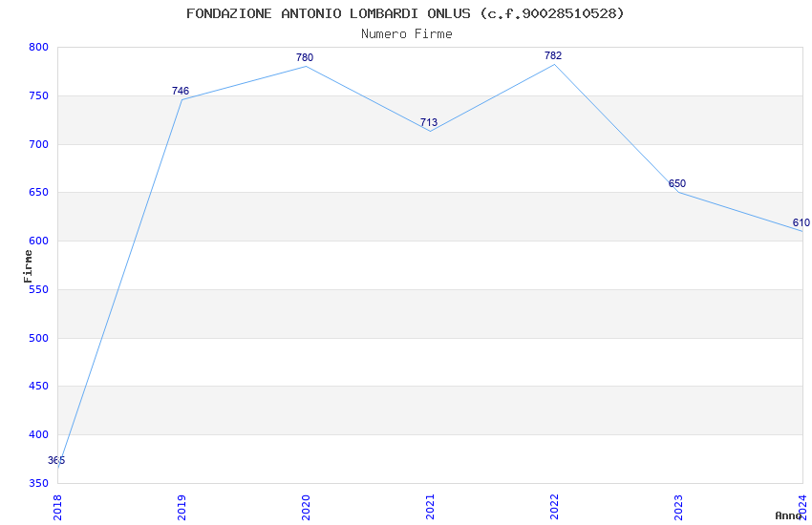Click the subtitle Numero Firme
The width and height of the screenshot is (812, 525).
pos(407,34)
